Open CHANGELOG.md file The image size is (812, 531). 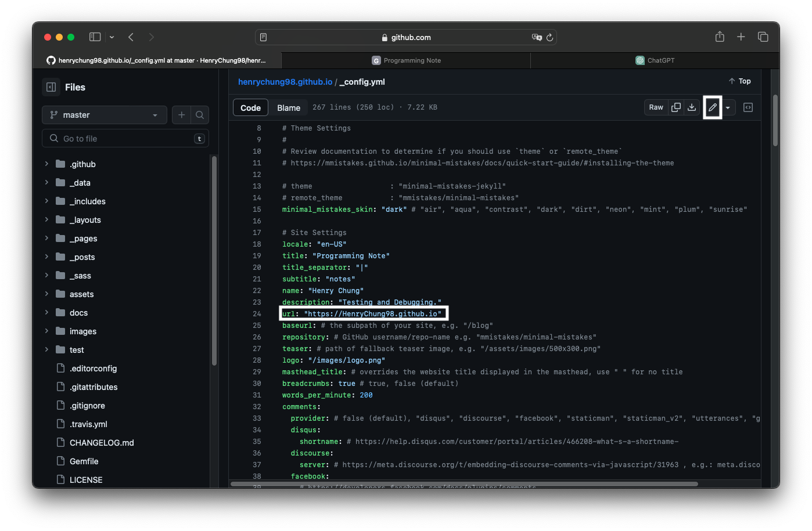(x=102, y=443)
